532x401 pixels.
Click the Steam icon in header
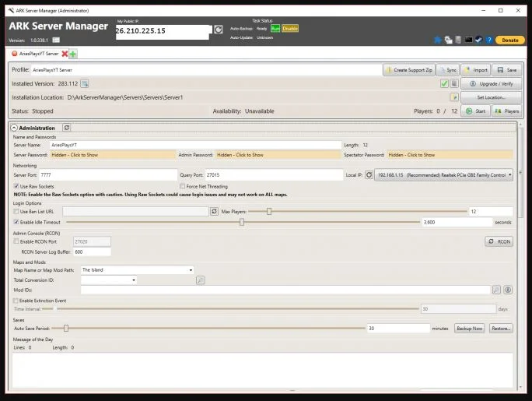tap(479, 40)
